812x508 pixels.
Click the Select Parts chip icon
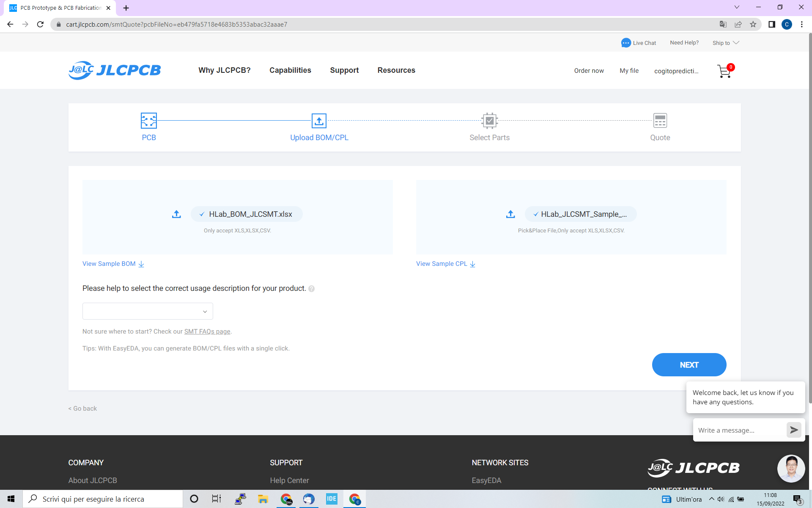[489, 121]
